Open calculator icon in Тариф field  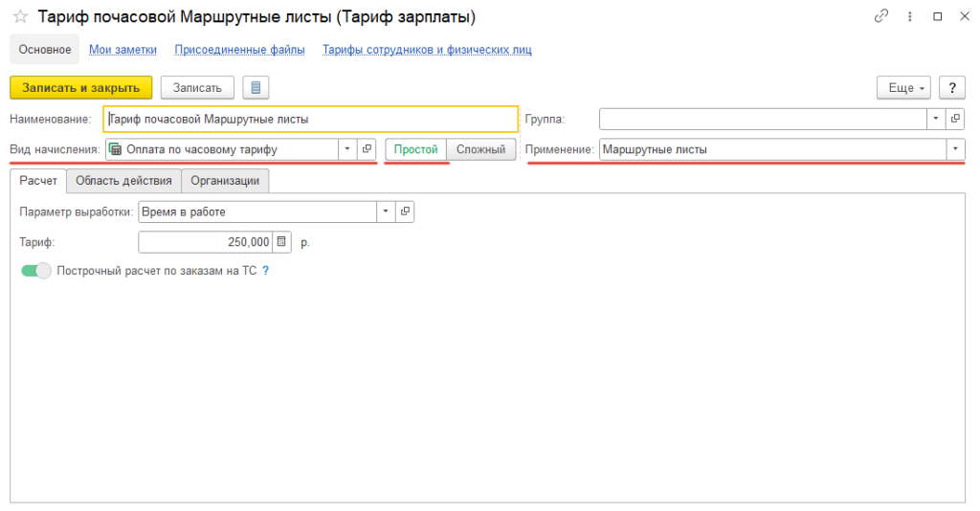click(x=281, y=242)
